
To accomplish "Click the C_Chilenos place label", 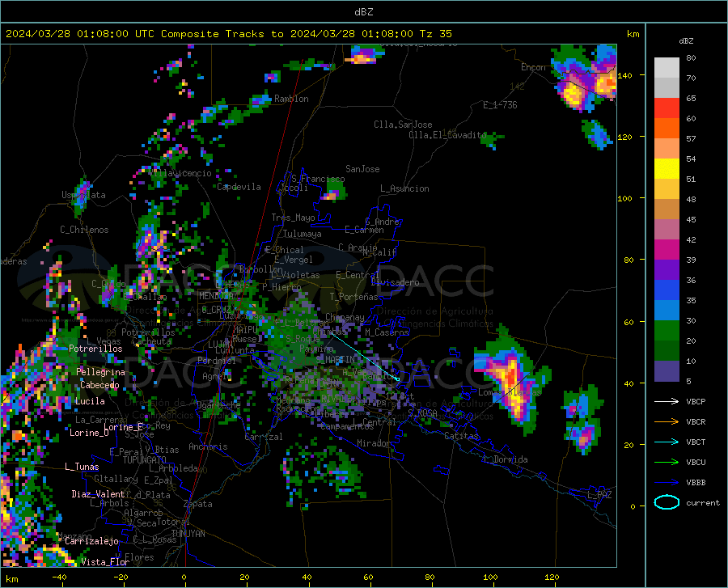I will [x=84, y=229].
